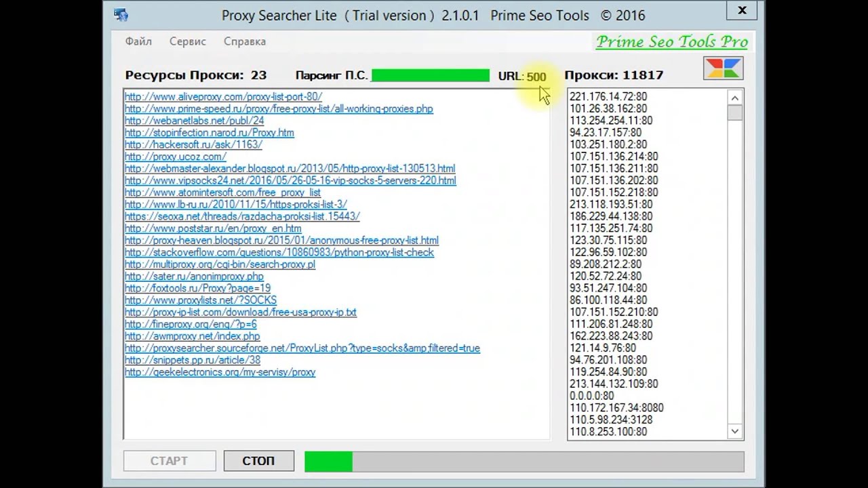Click the proxy list scrollbar thumb
The height and width of the screenshot is (488, 868).
(735, 113)
